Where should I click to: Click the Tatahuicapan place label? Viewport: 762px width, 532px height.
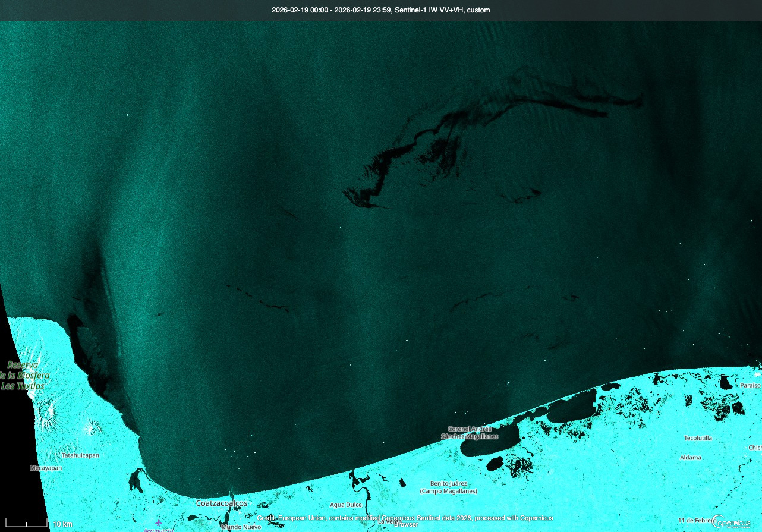[80, 455]
